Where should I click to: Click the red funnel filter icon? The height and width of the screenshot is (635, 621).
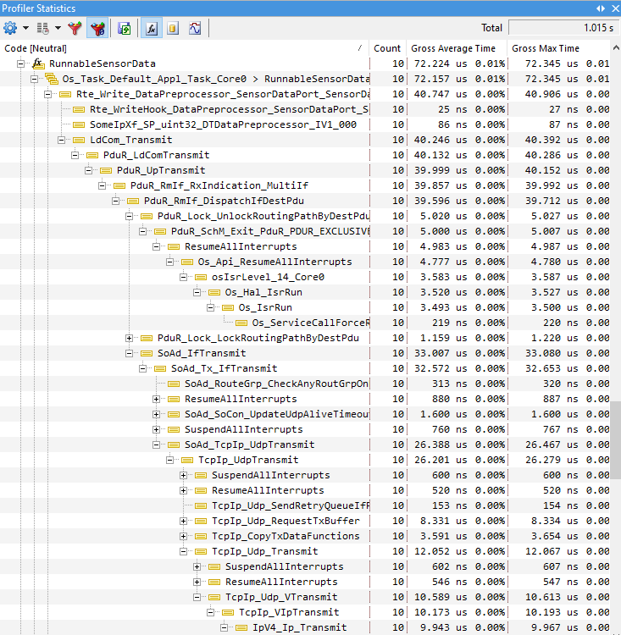click(x=75, y=28)
